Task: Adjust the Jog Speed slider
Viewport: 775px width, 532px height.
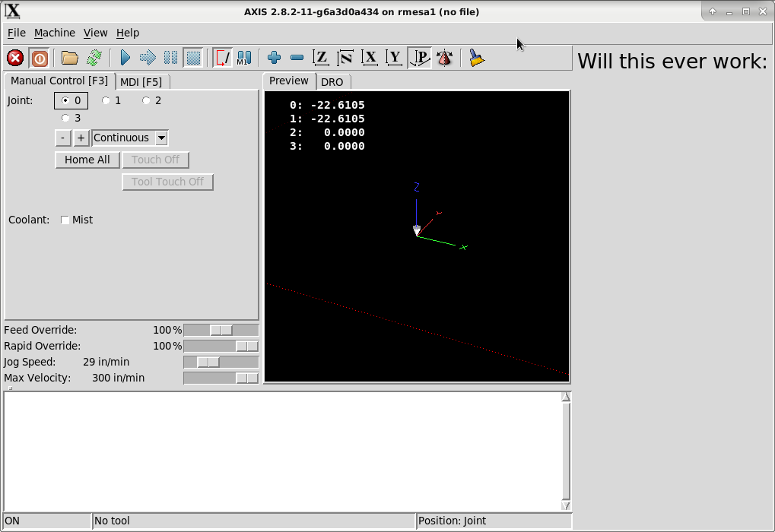Action: (x=221, y=362)
